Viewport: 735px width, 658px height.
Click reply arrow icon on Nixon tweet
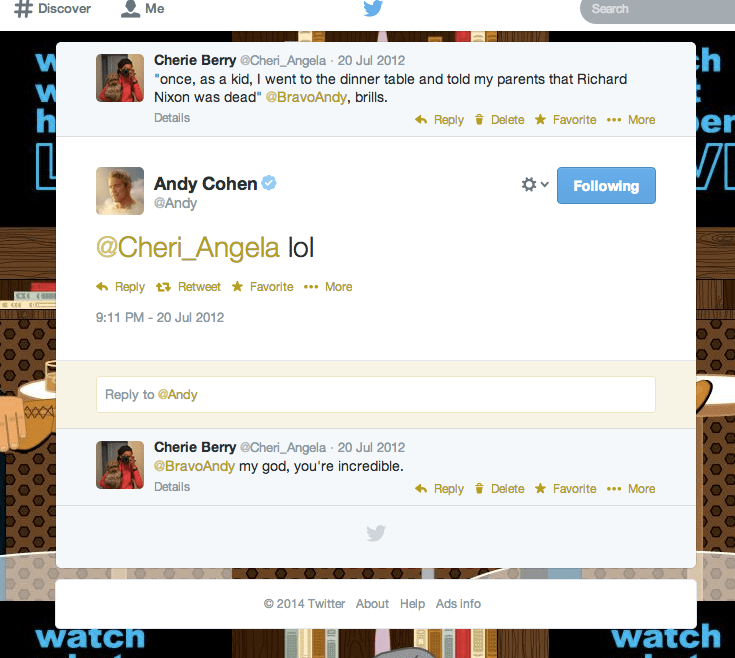[x=421, y=120]
